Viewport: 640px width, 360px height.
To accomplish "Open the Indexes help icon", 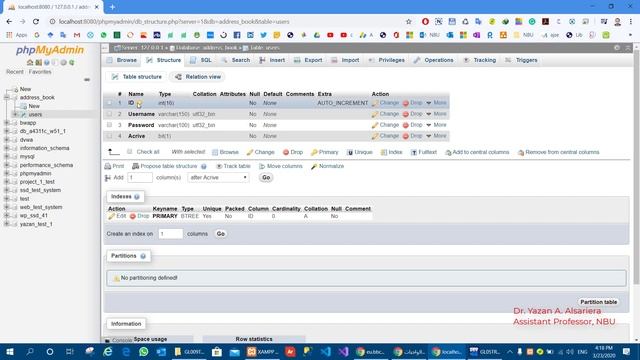I will click(x=137, y=197).
